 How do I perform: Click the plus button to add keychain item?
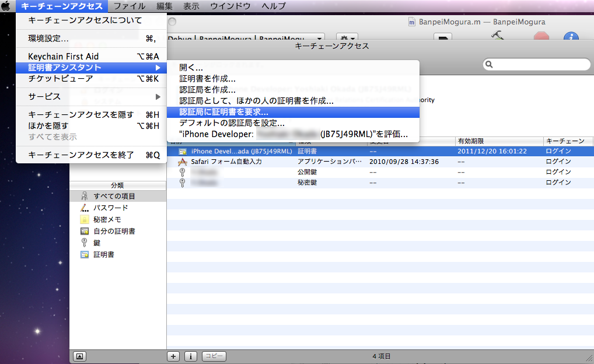coord(173,356)
